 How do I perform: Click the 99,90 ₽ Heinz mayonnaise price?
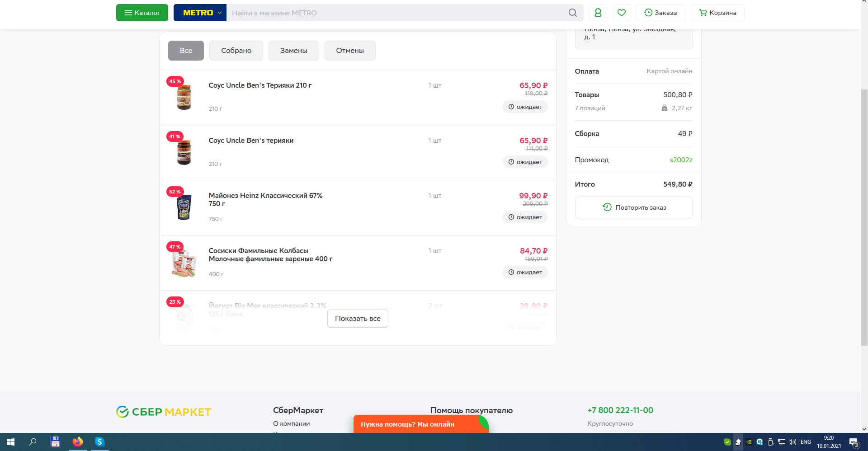tap(533, 196)
